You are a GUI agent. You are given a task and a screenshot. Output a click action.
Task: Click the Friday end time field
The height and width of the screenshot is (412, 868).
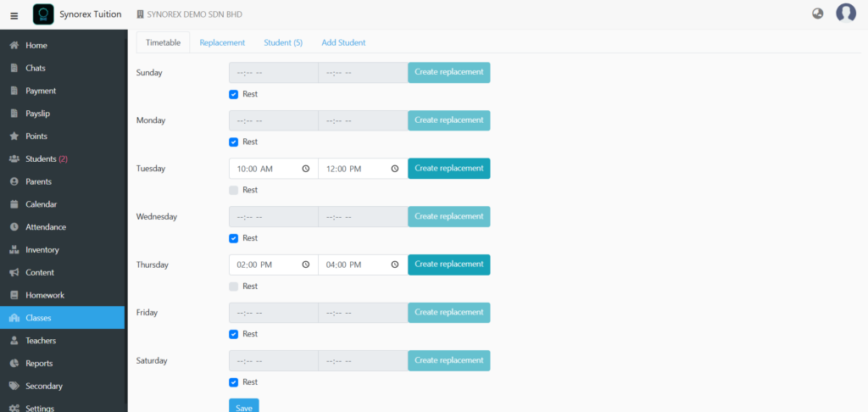click(x=363, y=312)
